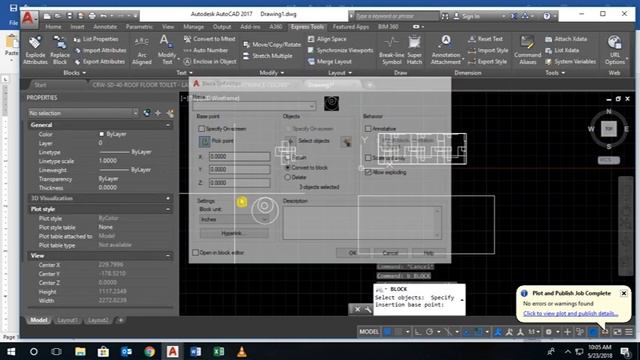This screenshot has width=640, height=360.
Task: Click Annotation Attachment tool
Action: [446, 50]
